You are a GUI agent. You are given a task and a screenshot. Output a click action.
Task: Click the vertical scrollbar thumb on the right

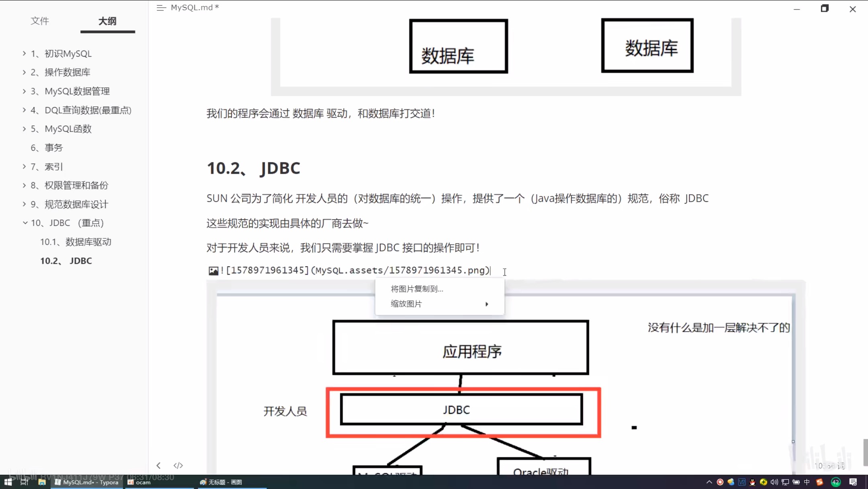865,452
